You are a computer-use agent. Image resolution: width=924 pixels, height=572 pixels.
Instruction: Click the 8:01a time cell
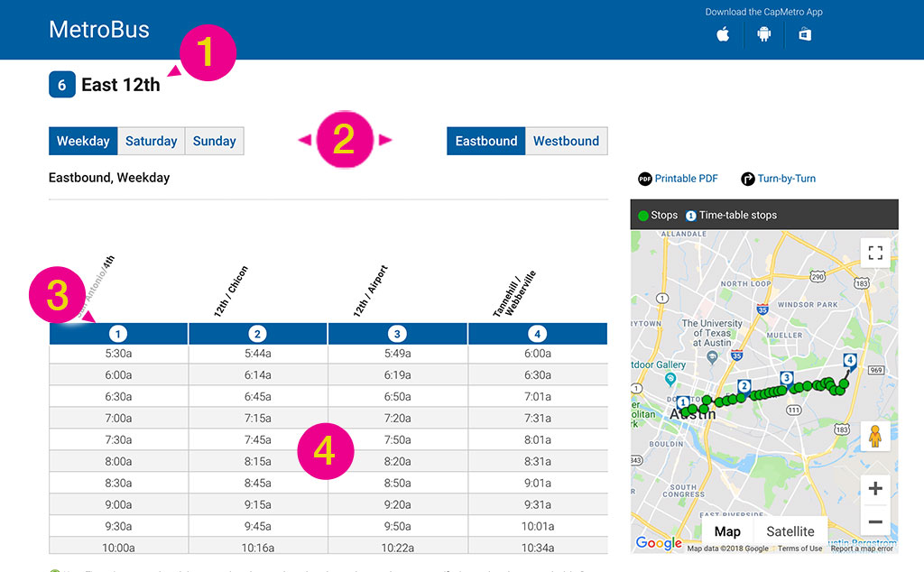(x=538, y=440)
